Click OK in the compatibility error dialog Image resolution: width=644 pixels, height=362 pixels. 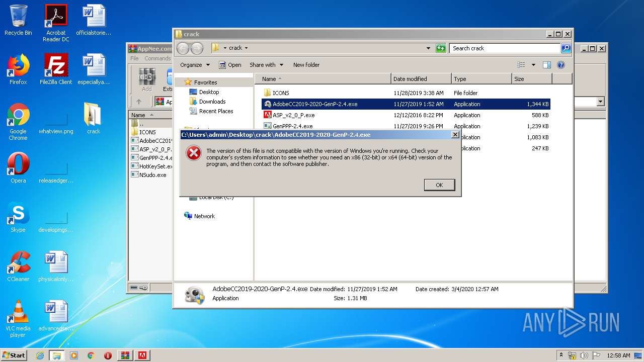coord(439,185)
